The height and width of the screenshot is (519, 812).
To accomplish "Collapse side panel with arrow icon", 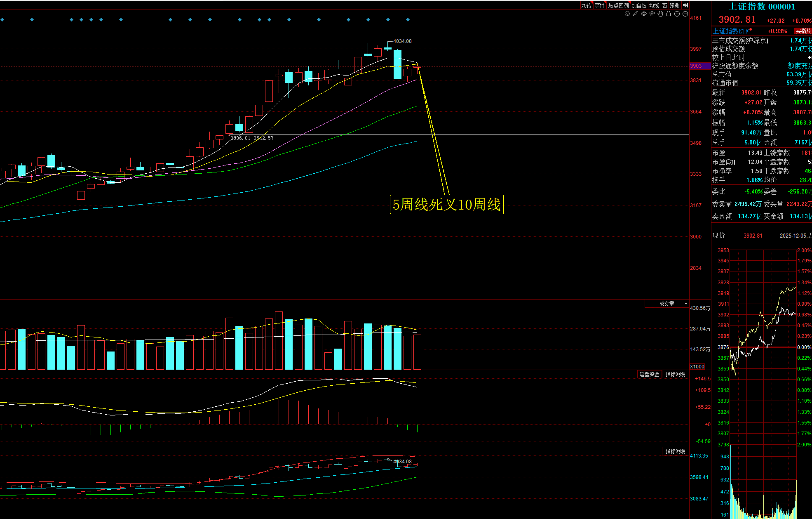I will coord(685,5).
